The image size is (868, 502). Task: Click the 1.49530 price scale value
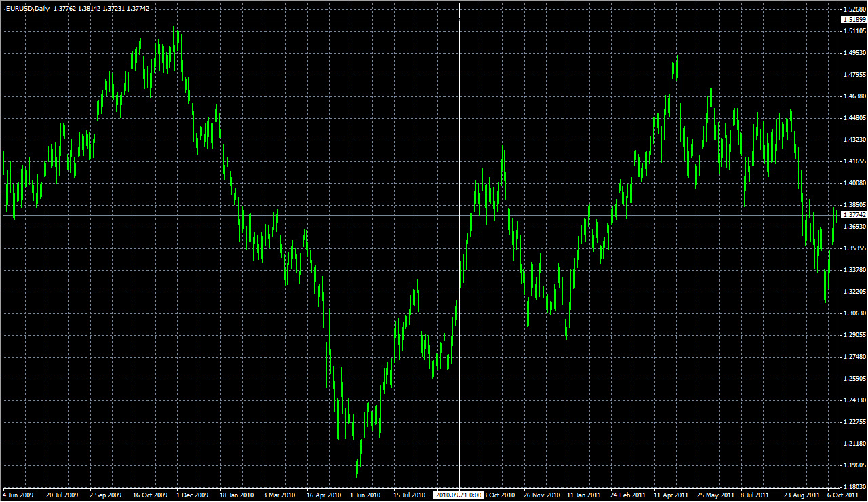(855, 53)
